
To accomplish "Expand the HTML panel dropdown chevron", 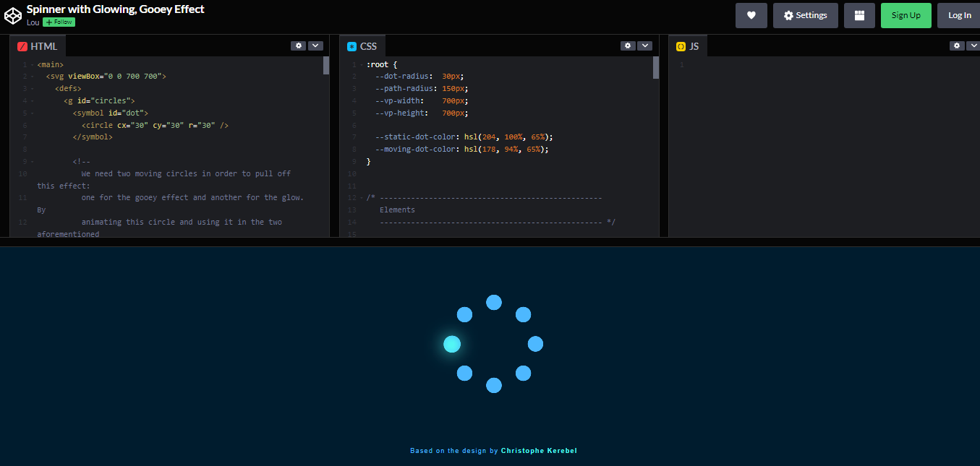I will [315, 45].
